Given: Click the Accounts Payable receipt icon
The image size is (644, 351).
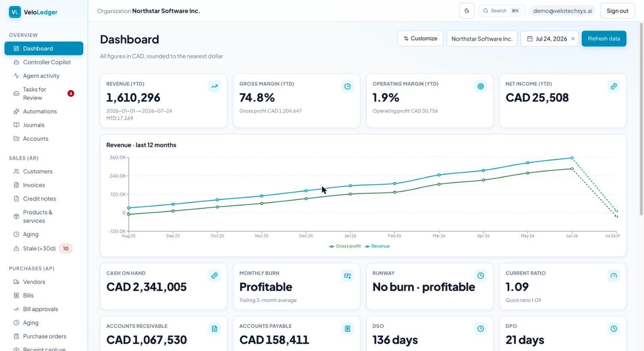Looking at the screenshot, I should coord(348,328).
